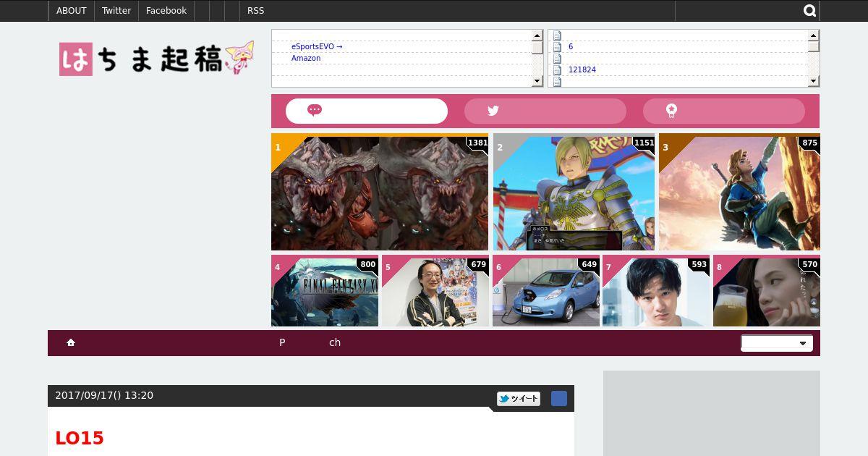
Task: Click the site logo banner
Action: pyautogui.click(x=157, y=59)
